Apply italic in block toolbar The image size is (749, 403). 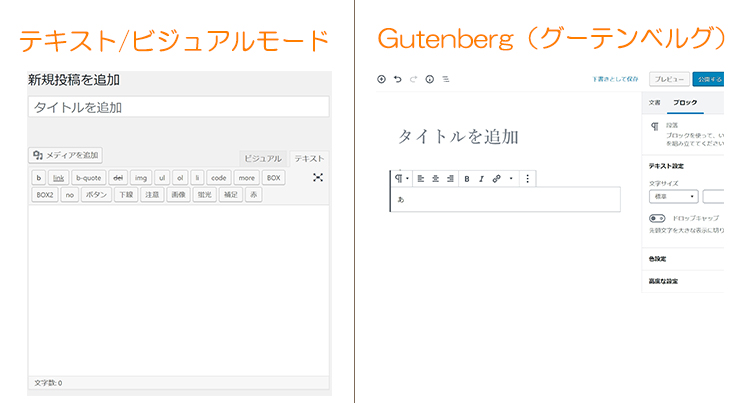pyautogui.click(x=482, y=179)
